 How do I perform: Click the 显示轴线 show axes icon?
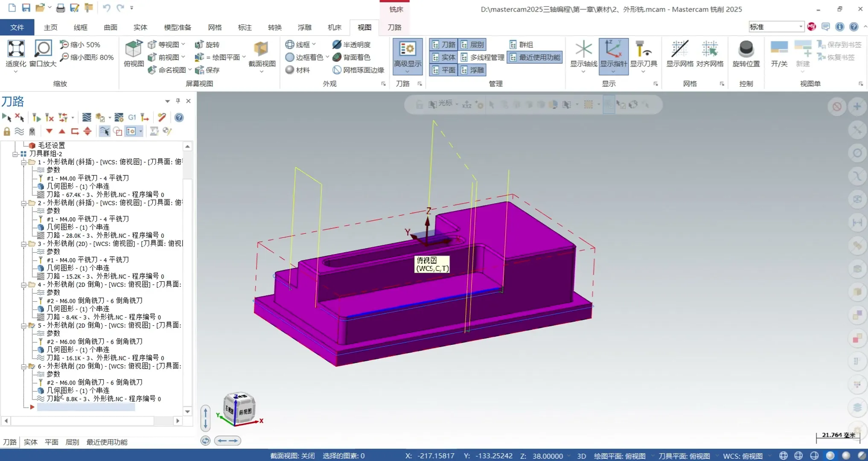pos(583,49)
